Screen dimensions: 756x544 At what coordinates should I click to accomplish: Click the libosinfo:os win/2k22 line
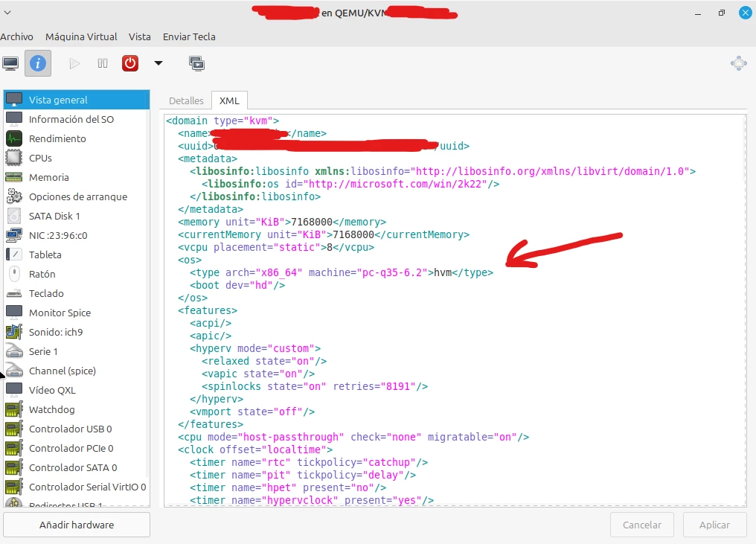350,184
